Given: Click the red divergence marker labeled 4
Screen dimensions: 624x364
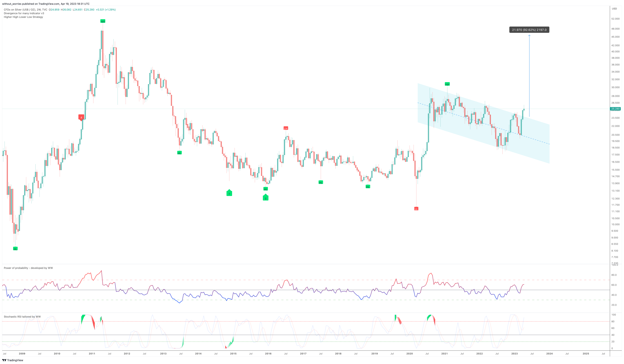Looking at the screenshot, I should click(81, 117).
